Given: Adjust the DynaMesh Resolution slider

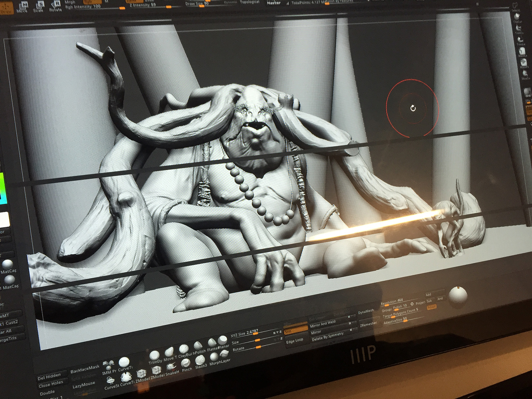Looking at the screenshot, I should (400, 302).
